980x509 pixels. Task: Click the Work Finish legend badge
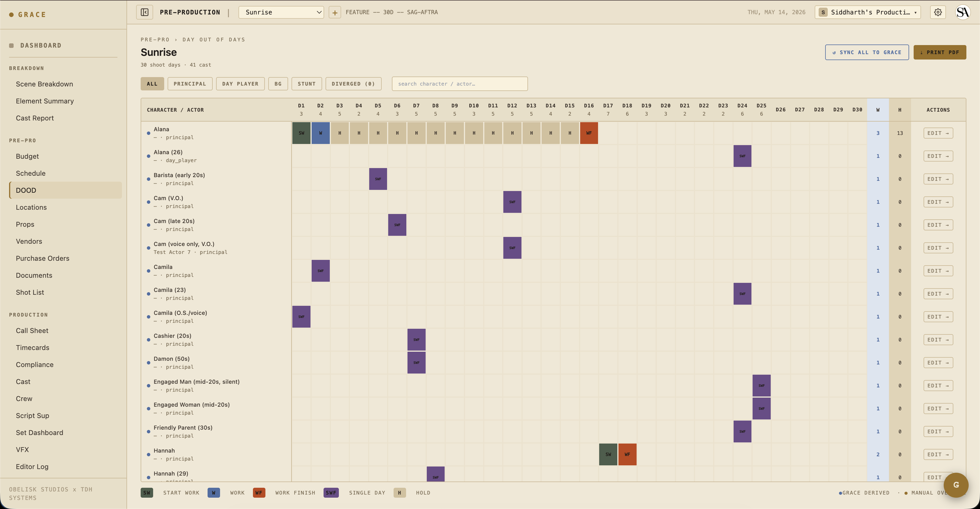[x=259, y=493]
